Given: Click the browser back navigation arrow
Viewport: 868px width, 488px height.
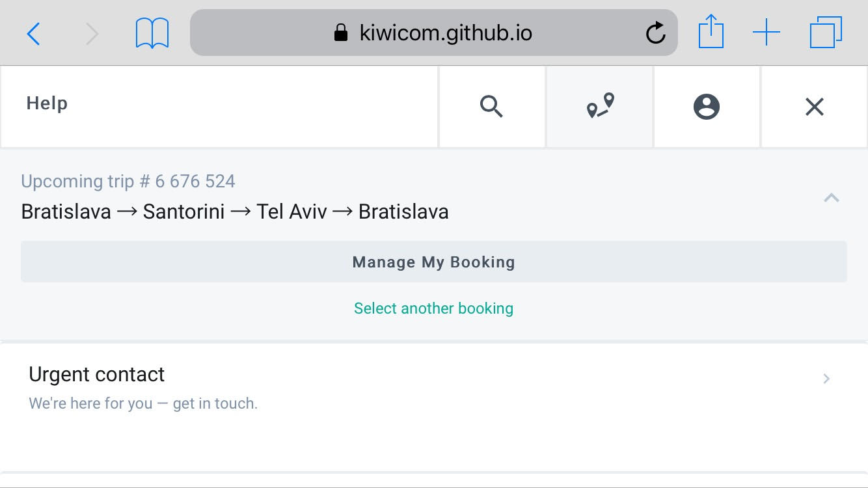Looking at the screenshot, I should (x=33, y=33).
